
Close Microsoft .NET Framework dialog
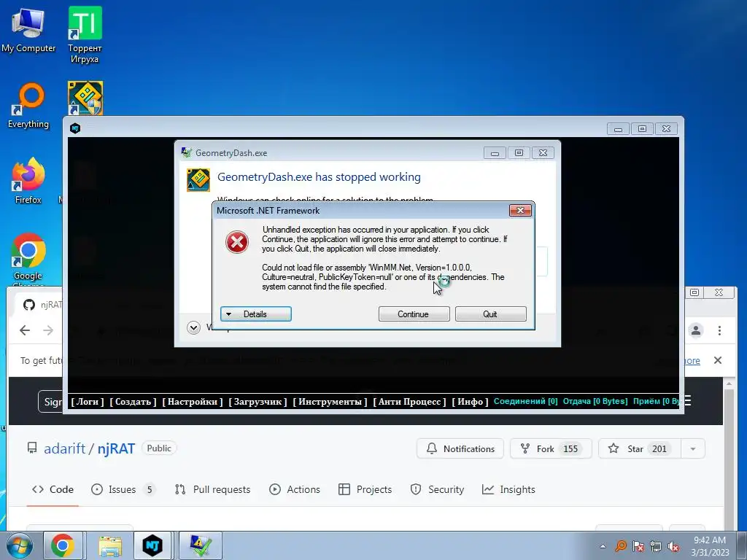coord(520,211)
